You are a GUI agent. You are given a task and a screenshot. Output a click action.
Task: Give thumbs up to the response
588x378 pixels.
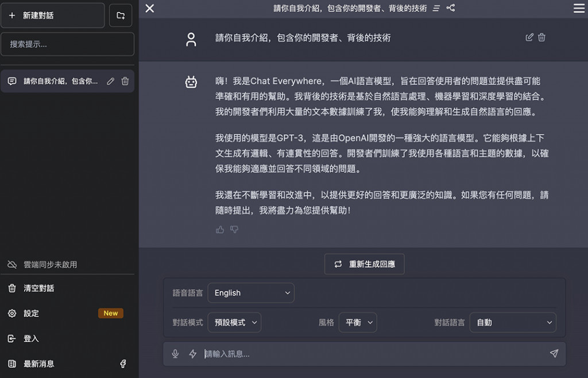[220, 229]
